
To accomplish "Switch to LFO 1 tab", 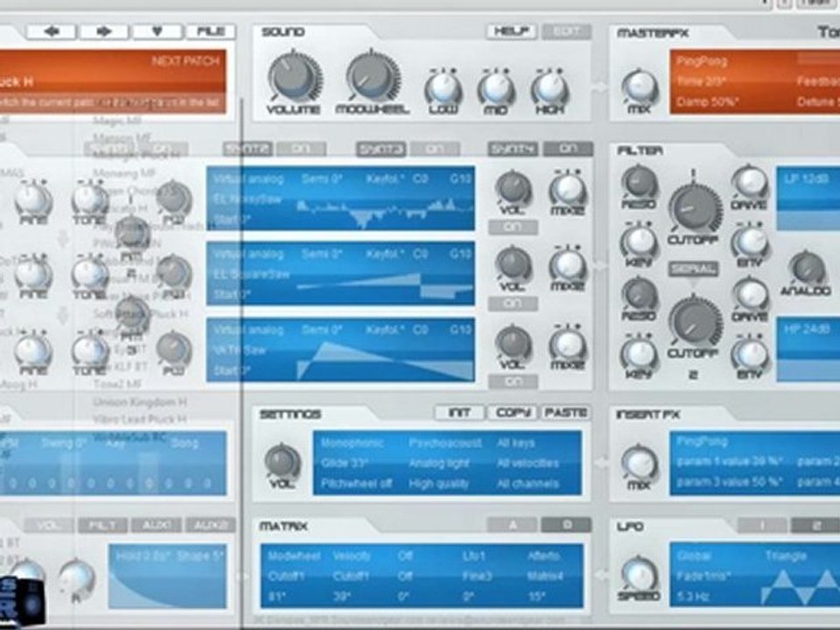I will [762, 525].
